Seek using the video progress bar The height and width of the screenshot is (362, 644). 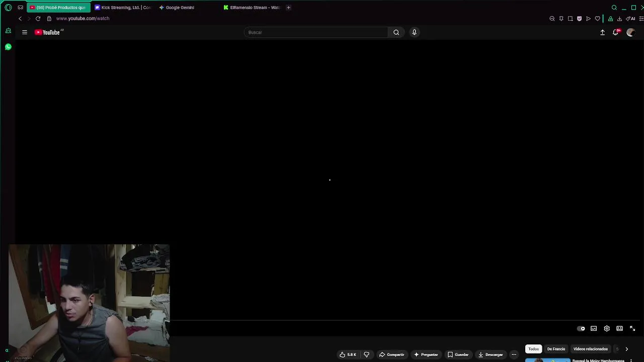[x=406, y=320]
